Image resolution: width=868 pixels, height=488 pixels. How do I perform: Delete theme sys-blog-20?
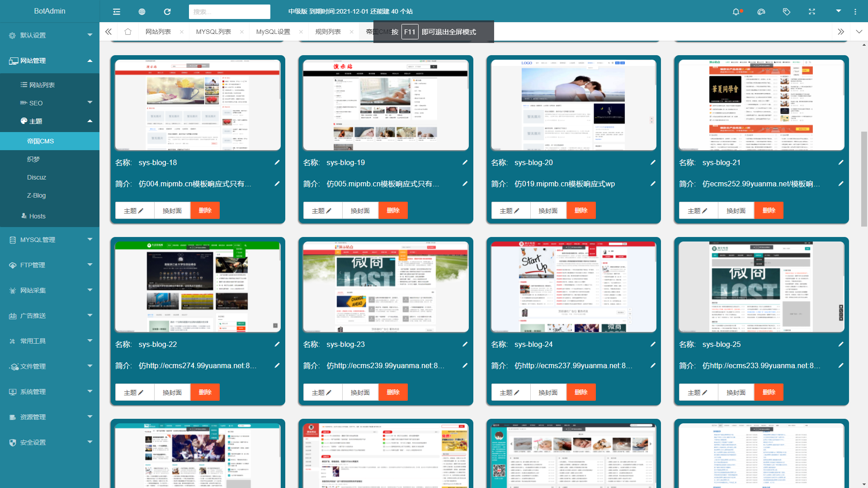(581, 211)
